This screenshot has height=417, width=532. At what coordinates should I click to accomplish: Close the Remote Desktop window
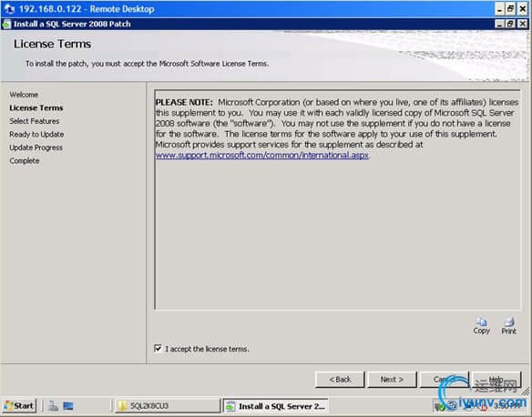(x=523, y=9)
